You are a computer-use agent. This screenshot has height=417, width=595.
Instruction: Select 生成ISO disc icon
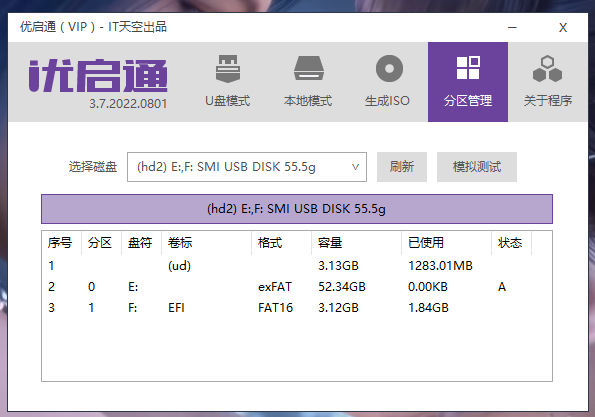tap(389, 69)
